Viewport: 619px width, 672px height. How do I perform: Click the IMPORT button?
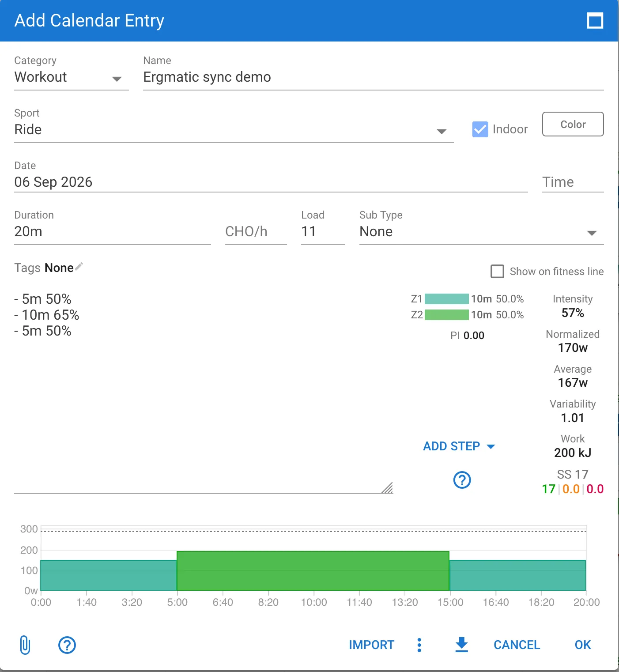pyautogui.click(x=371, y=645)
